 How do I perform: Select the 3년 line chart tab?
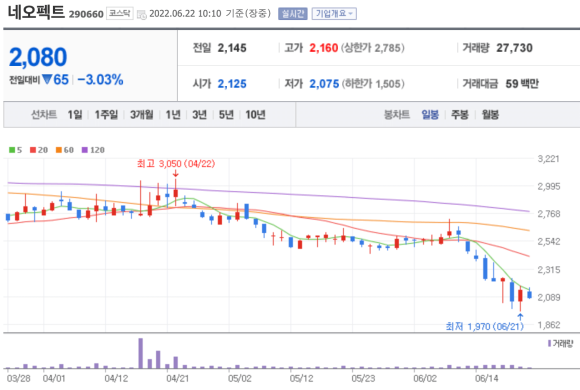(199, 115)
